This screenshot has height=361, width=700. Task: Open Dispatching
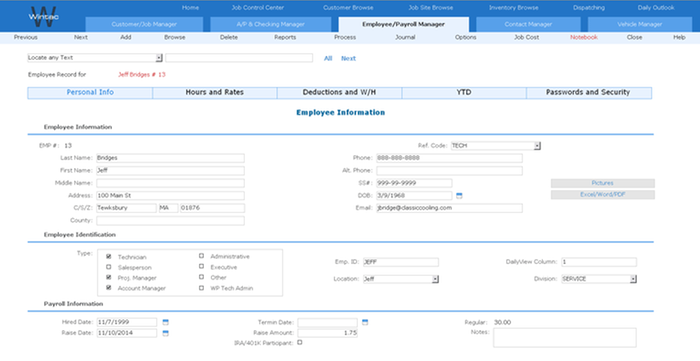click(589, 8)
